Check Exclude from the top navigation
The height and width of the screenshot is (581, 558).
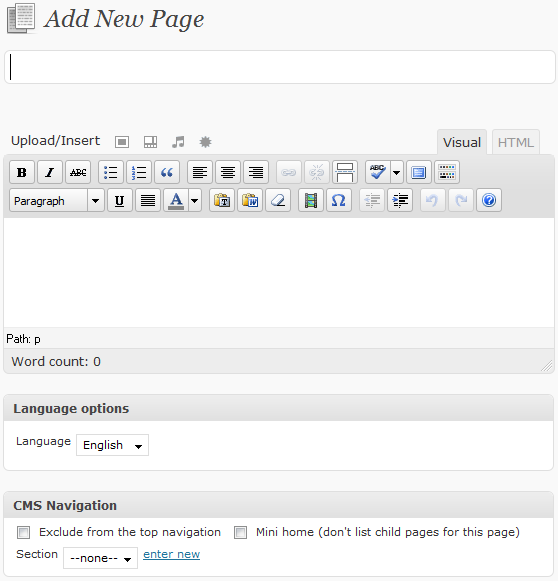point(23,532)
